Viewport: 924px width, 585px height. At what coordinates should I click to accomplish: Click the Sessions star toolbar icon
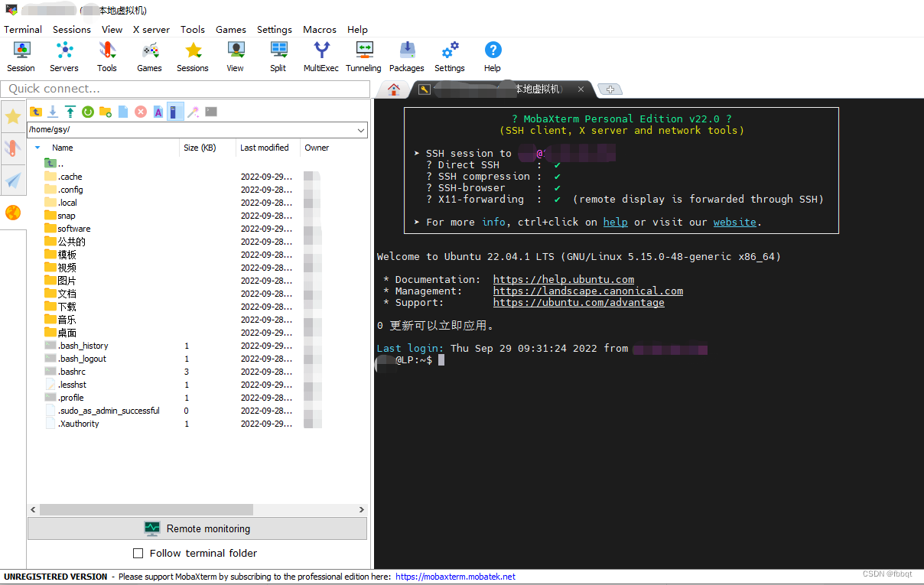pyautogui.click(x=193, y=57)
